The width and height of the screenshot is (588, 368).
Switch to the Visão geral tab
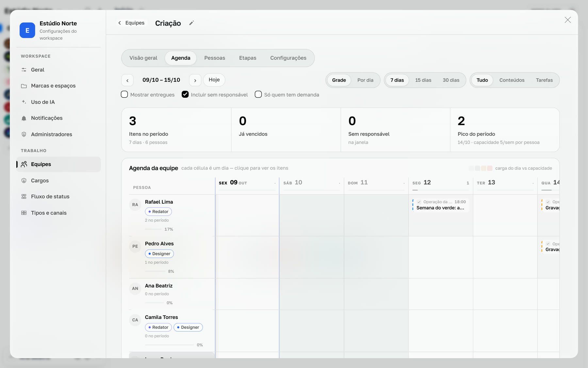pyautogui.click(x=143, y=58)
